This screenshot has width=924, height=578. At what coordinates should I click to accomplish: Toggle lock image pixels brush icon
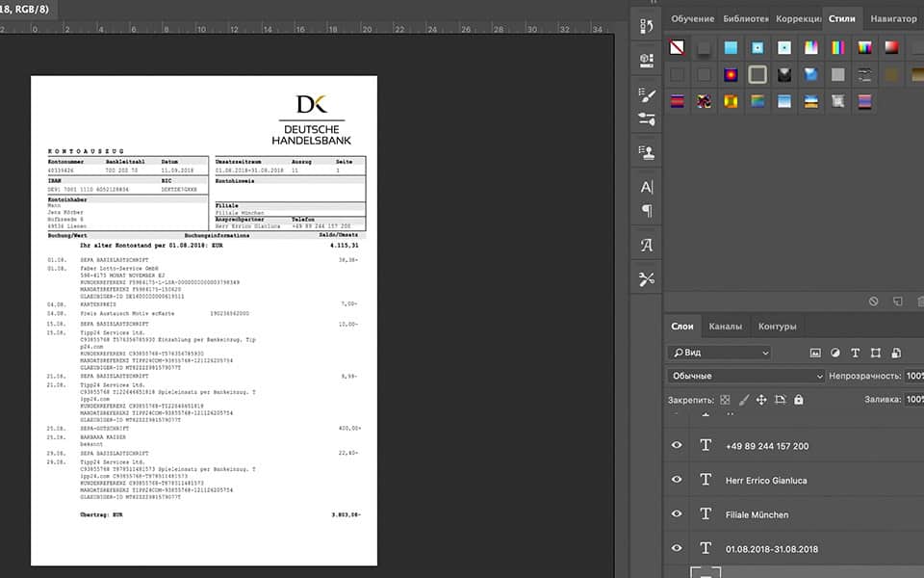point(744,400)
